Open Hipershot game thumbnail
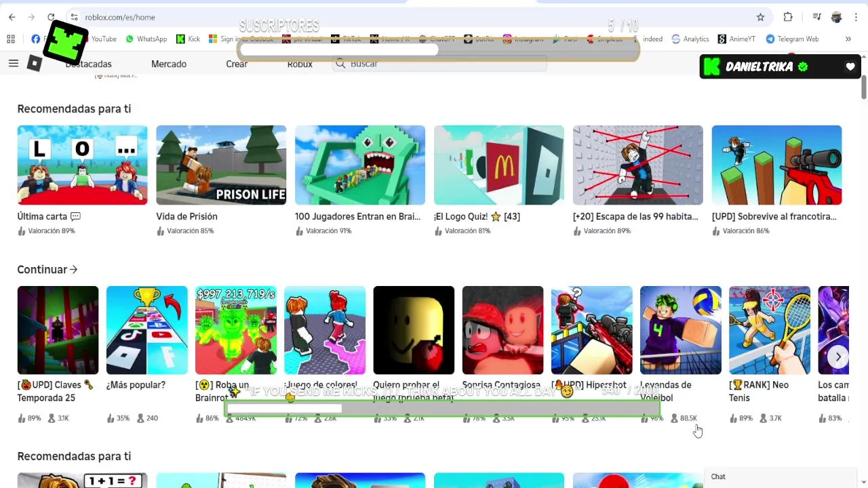This screenshot has width=868, height=488. click(591, 330)
